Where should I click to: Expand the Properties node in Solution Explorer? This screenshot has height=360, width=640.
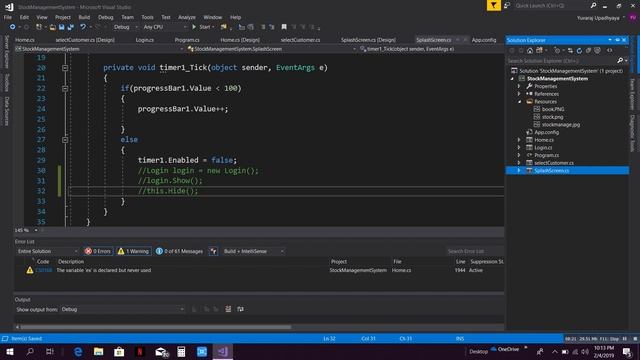pyautogui.click(x=519, y=86)
